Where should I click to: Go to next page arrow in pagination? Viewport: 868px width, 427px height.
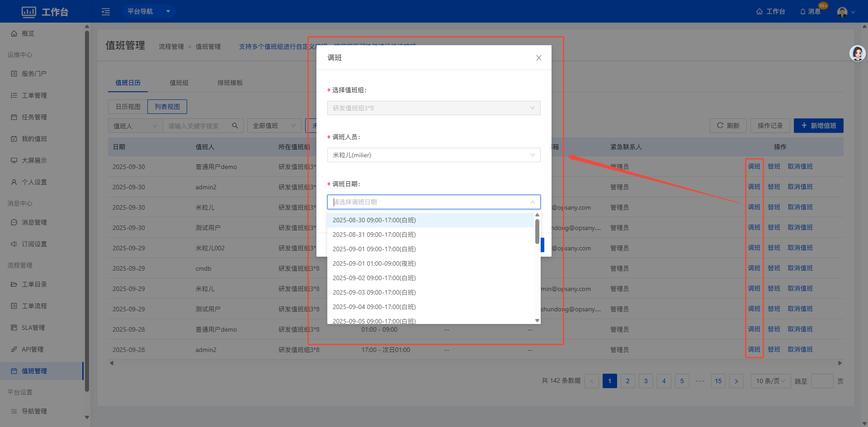tap(736, 381)
